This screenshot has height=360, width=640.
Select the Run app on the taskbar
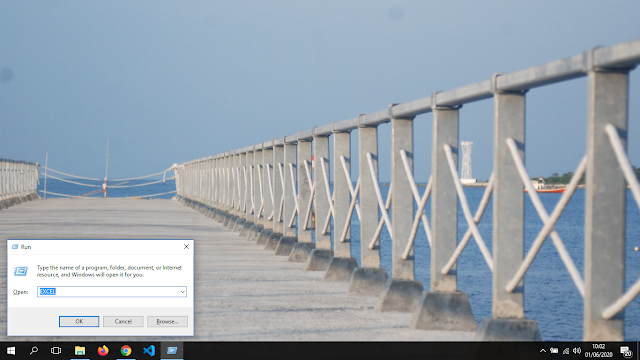[x=172, y=351]
